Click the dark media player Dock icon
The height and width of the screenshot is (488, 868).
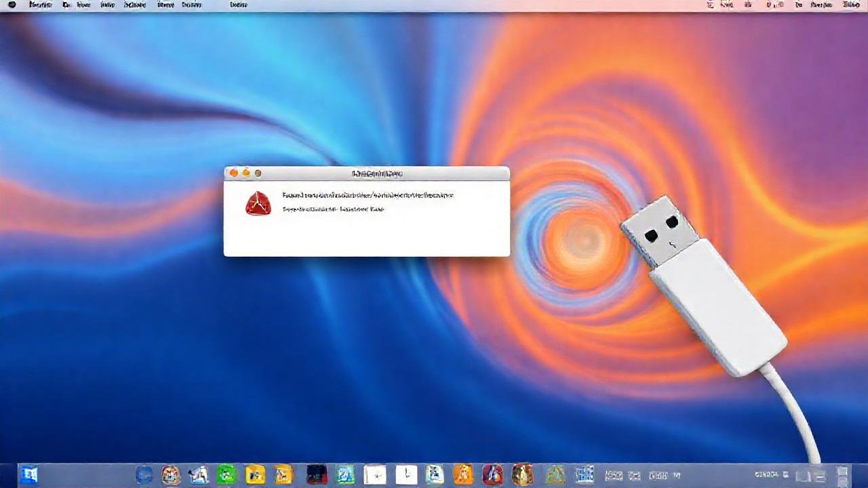(316, 474)
